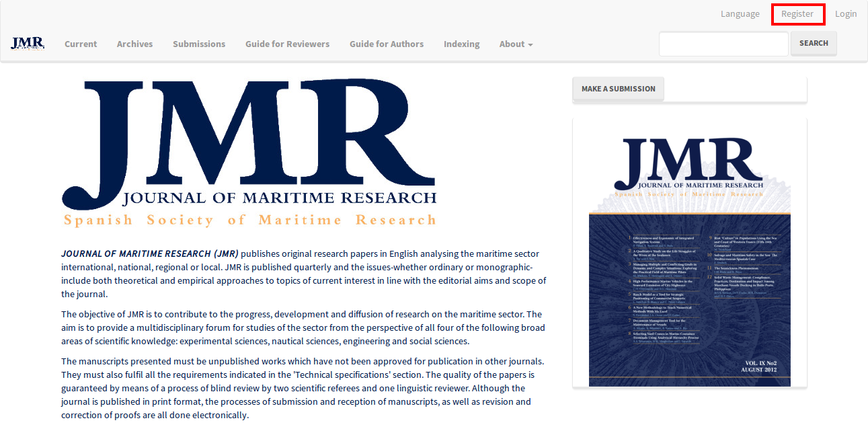The height and width of the screenshot is (433, 868).
Task: Focus the search text field
Action: (723, 44)
